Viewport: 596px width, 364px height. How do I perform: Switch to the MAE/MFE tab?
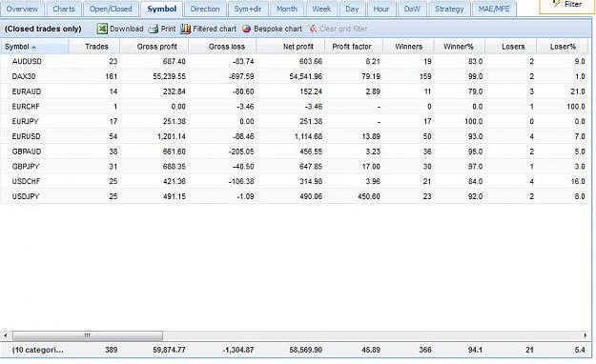point(494,9)
